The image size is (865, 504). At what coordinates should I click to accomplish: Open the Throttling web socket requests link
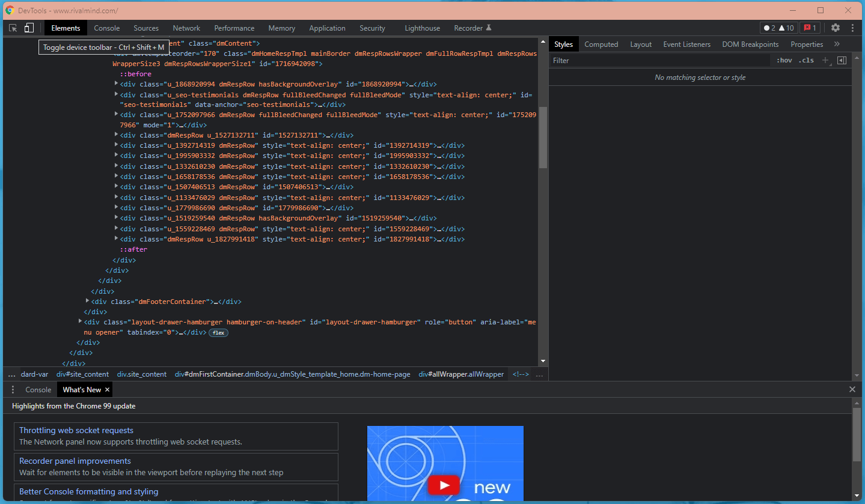[76, 430]
